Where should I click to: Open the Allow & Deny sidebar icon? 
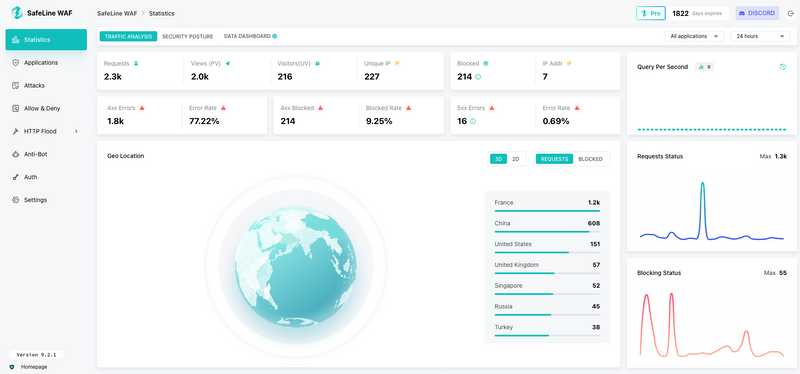click(15, 108)
